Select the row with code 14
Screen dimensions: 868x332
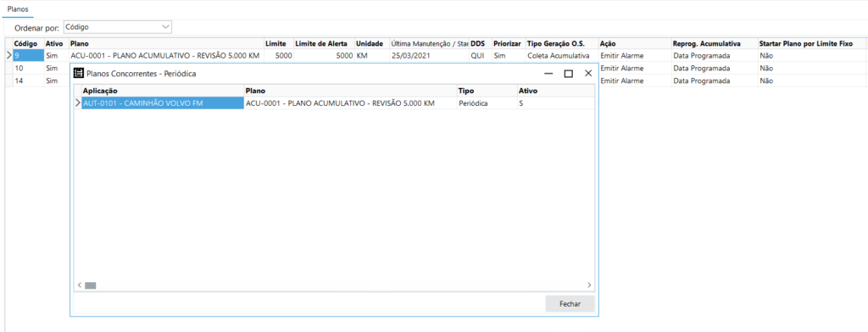(x=28, y=80)
